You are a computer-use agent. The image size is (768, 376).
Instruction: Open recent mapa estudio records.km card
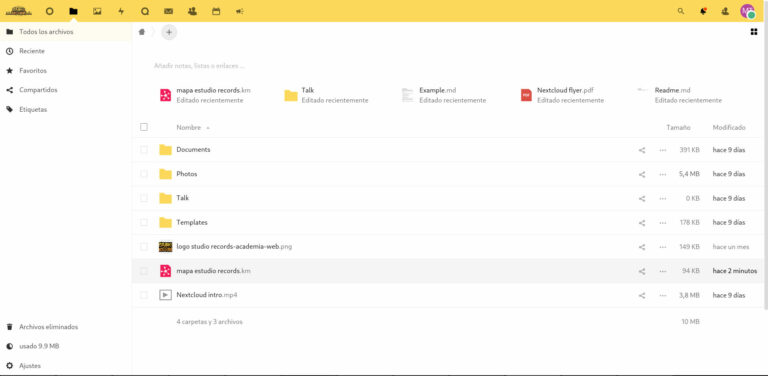point(206,95)
